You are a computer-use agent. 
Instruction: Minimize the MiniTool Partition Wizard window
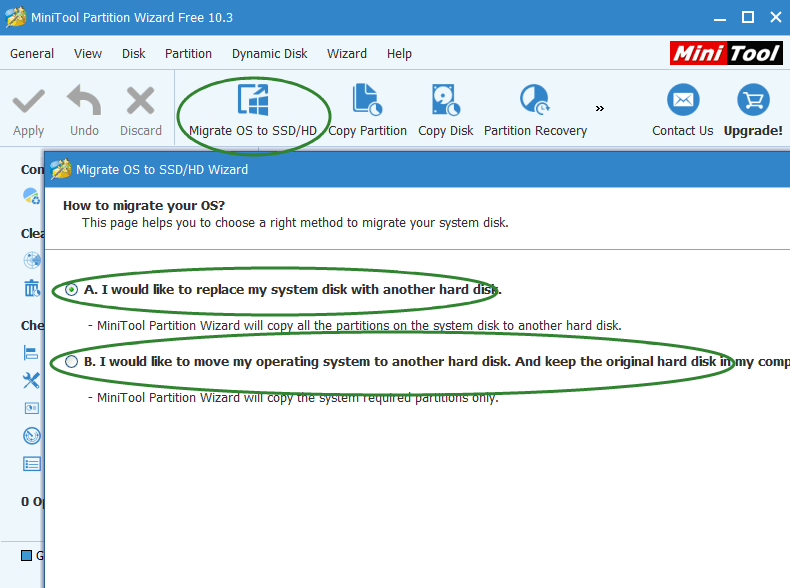pos(720,18)
